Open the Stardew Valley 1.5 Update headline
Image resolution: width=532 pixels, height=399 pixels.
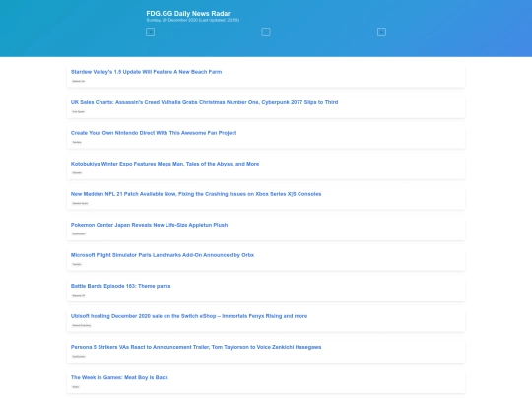pos(146,72)
